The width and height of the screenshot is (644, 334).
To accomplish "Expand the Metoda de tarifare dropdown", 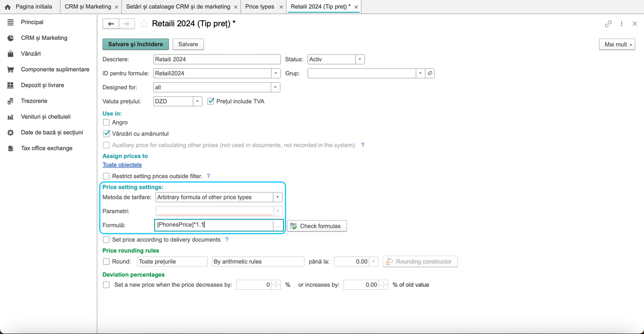I will pos(277,197).
